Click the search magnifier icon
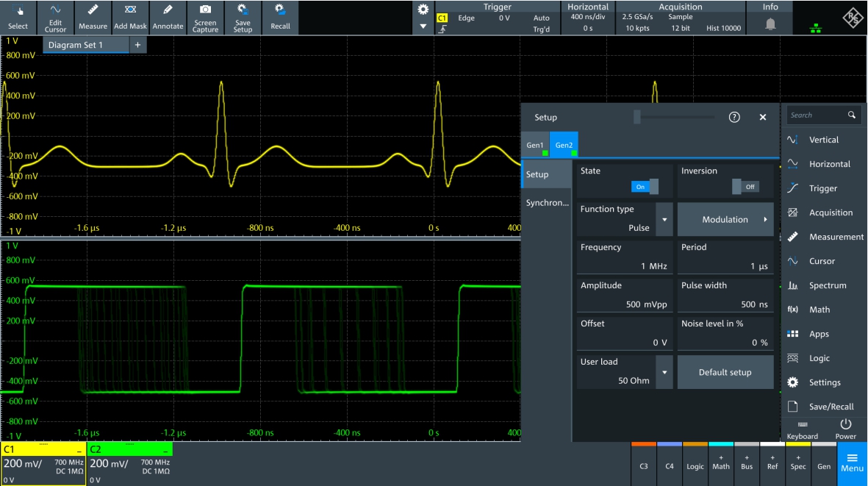This screenshot has width=868, height=486. [851, 115]
